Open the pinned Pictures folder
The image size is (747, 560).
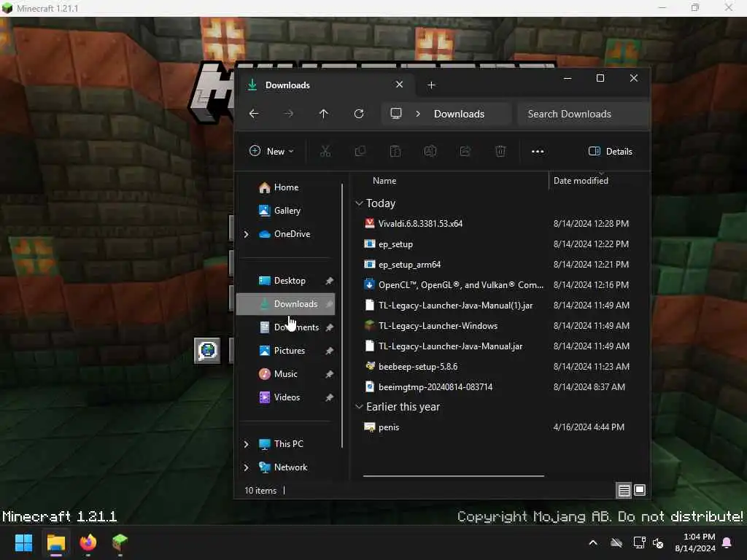click(289, 351)
